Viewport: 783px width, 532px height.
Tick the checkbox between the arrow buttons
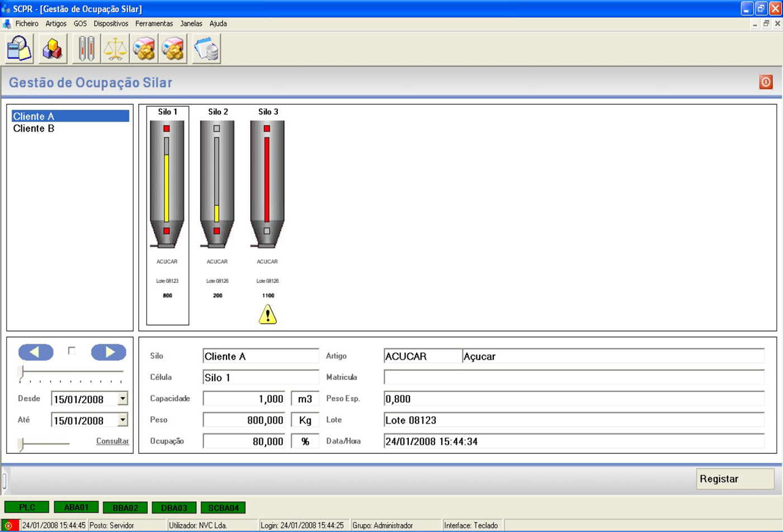(x=72, y=350)
